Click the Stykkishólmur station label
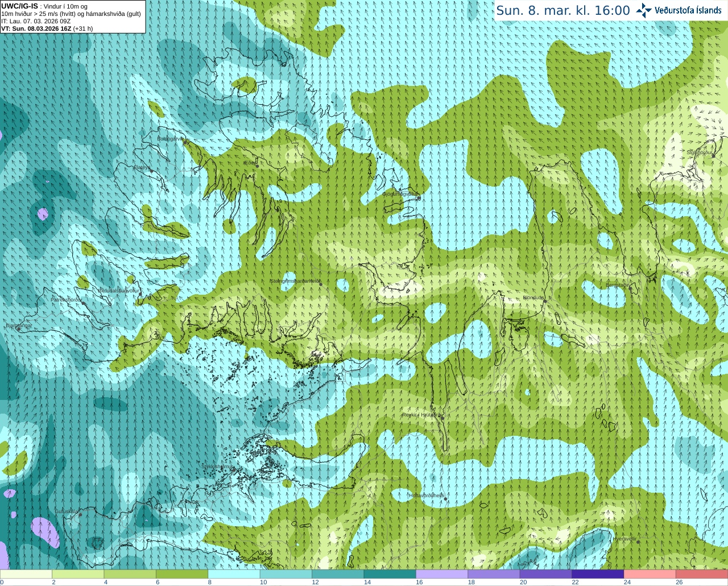The image size is (728, 586). pyautogui.click(x=217, y=467)
